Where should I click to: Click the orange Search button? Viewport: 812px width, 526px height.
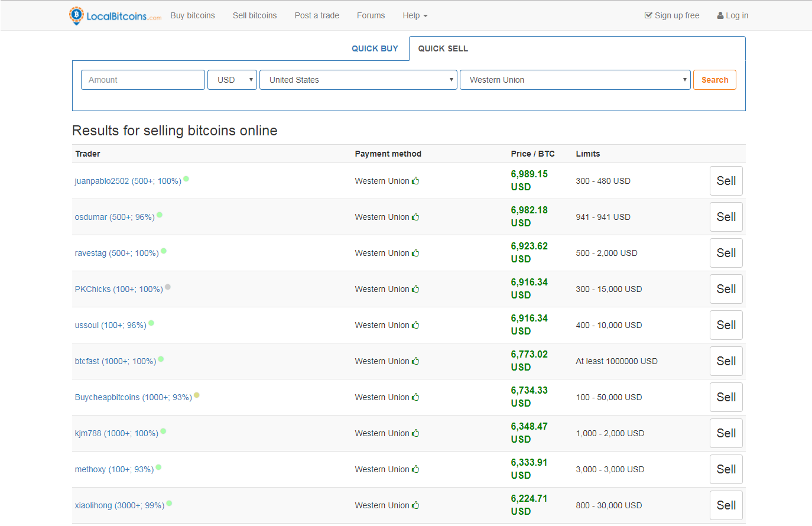[714, 80]
